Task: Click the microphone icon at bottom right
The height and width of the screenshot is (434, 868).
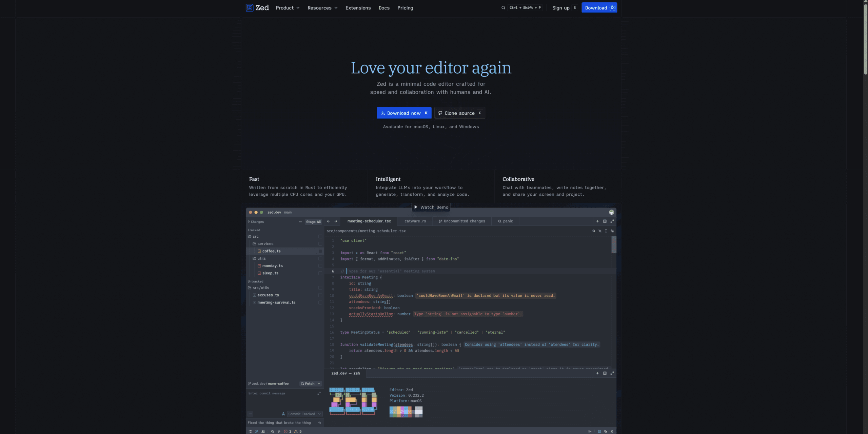Action: click(x=612, y=431)
